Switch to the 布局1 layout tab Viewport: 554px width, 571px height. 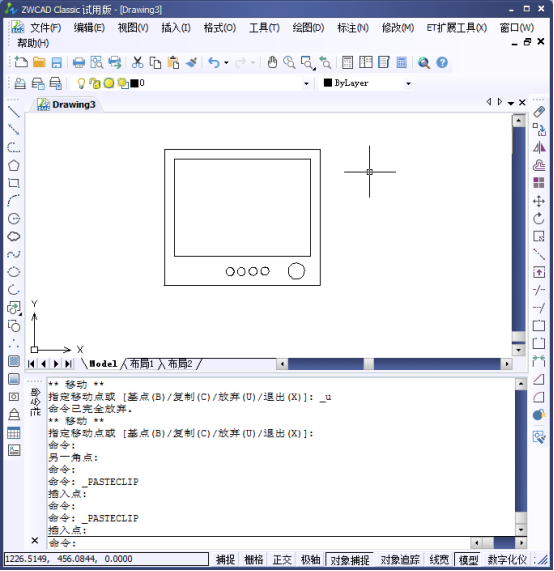[x=141, y=364]
